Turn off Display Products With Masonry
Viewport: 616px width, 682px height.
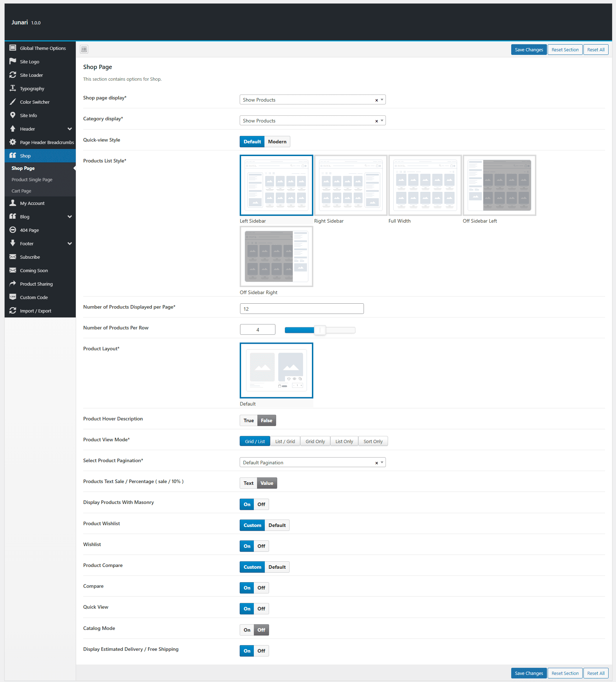(x=261, y=504)
